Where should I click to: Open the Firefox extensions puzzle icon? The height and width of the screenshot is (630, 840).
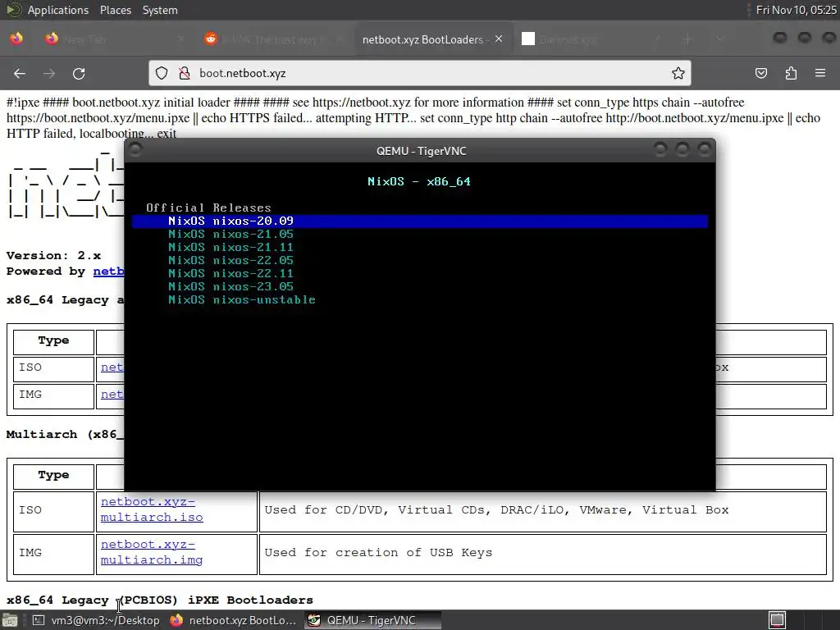[x=791, y=73]
